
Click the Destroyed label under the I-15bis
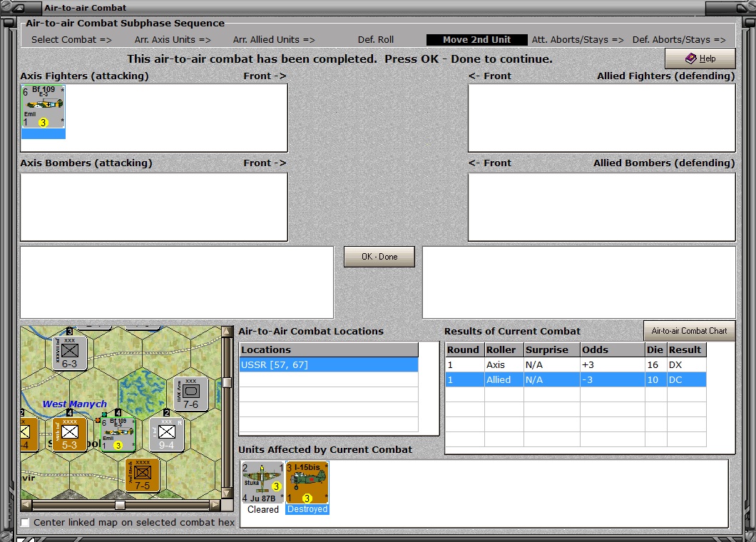coord(307,509)
